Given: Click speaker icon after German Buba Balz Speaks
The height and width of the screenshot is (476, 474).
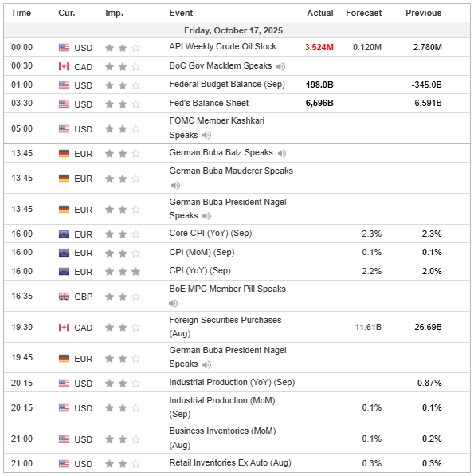Looking at the screenshot, I should point(282,153).
